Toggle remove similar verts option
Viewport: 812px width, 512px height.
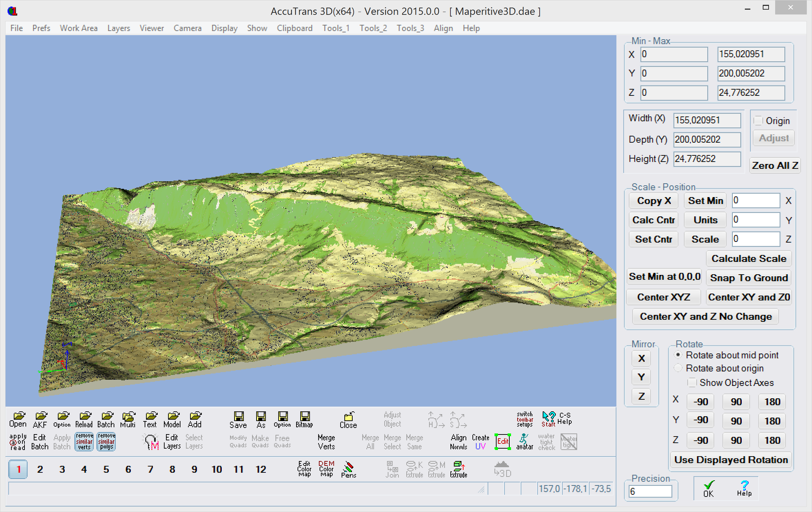click(x=84, y=441)
